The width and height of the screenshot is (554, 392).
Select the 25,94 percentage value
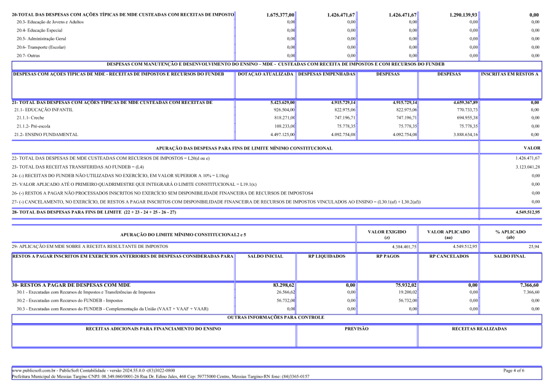[x=533, y=246]
